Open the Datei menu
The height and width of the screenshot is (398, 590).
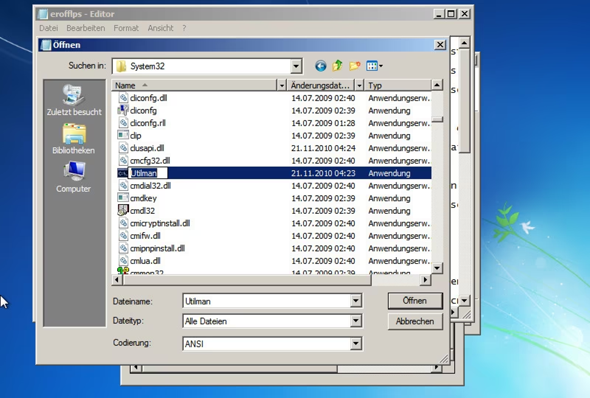tap(49, 28)
